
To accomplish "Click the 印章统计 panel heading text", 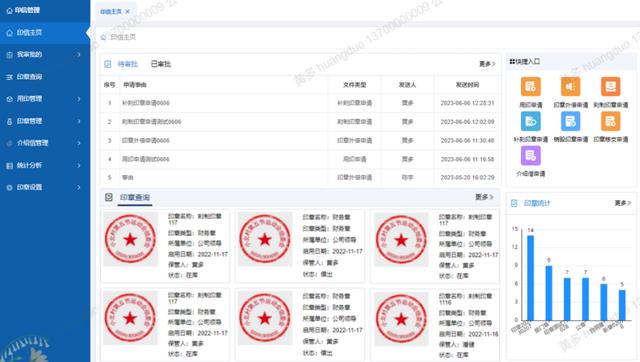I will tap(537, 203).
